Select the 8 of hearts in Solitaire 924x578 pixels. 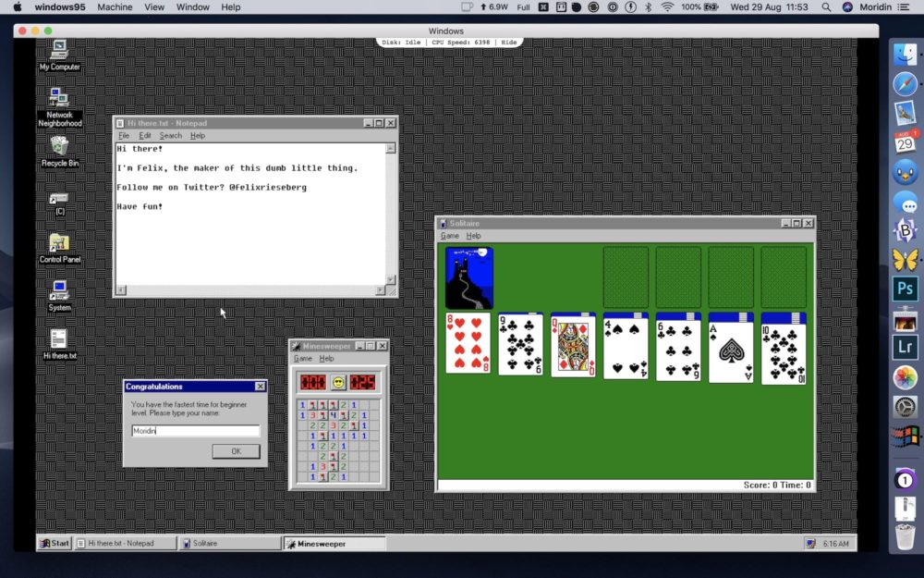(x=468, y=343)
